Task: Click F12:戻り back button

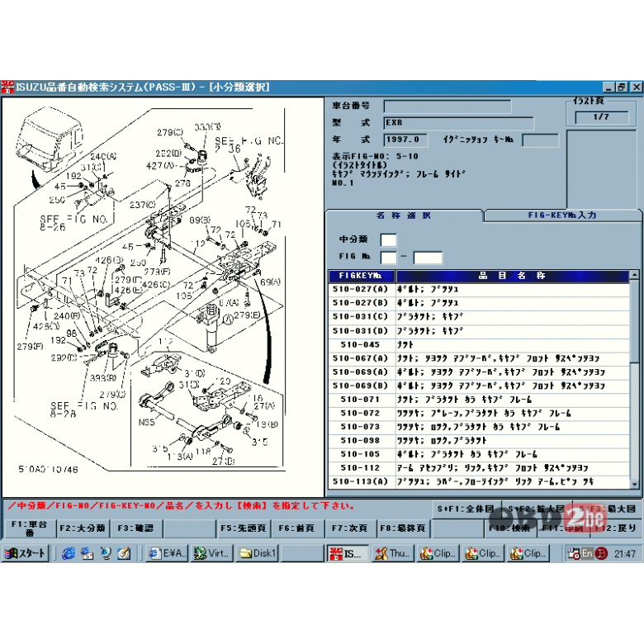Action: (x=617, y=528)
